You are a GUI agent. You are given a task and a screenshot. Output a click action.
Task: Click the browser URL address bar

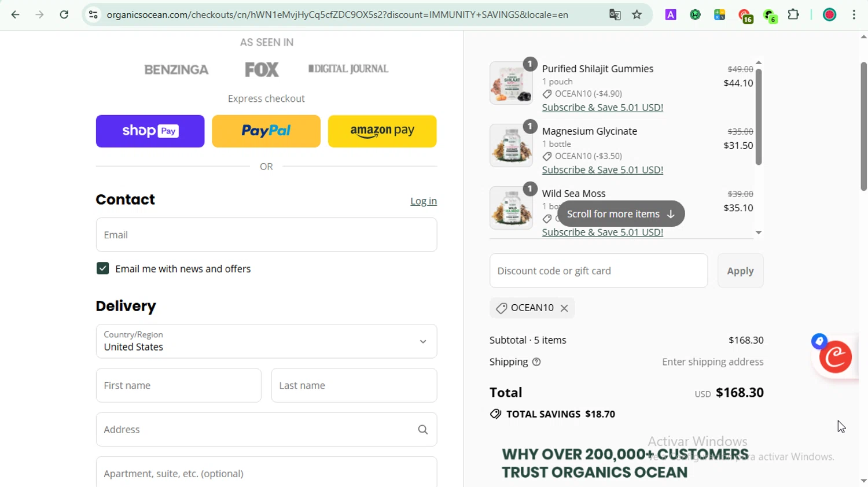[x=337, y=14]
